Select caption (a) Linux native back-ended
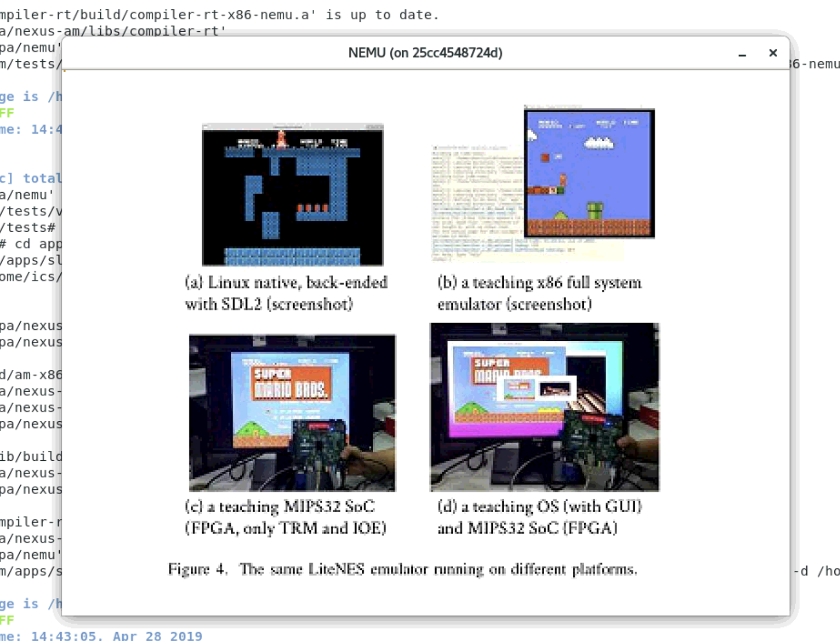840x641 pixels. point(286,293)
